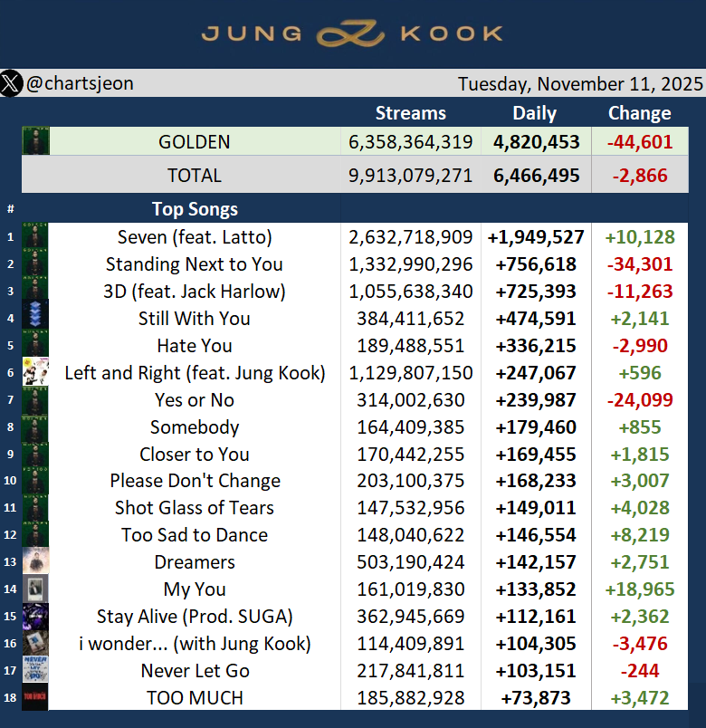Select the GOLDEN album name cell
Image resolution: width=706 pixels, height=728 pixels.
coord(195,141)
